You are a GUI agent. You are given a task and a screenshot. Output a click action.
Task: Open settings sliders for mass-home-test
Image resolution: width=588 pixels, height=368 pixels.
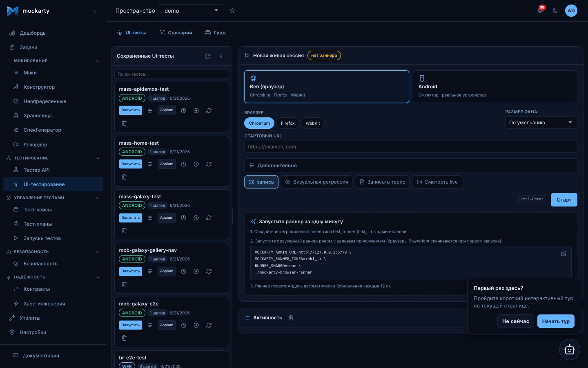150,164
